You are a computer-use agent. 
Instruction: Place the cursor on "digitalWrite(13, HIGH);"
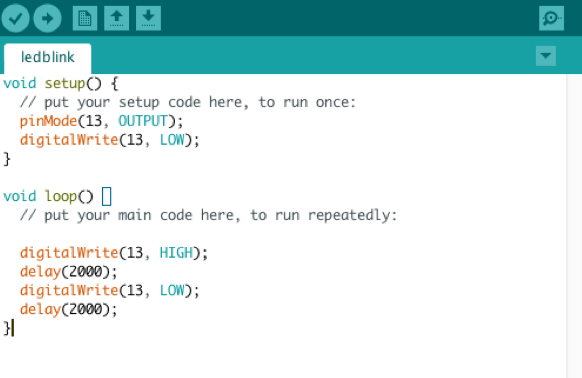click(114, 253)
